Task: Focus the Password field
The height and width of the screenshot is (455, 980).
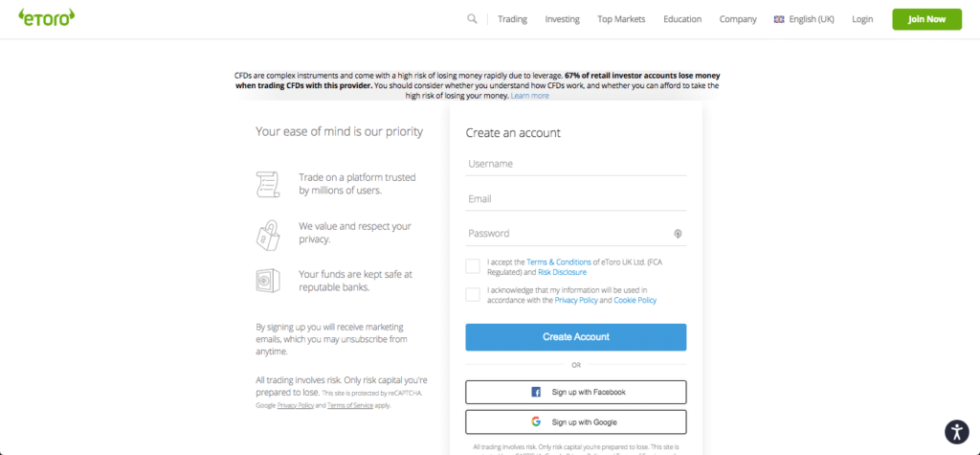Action: coord(575,234)
